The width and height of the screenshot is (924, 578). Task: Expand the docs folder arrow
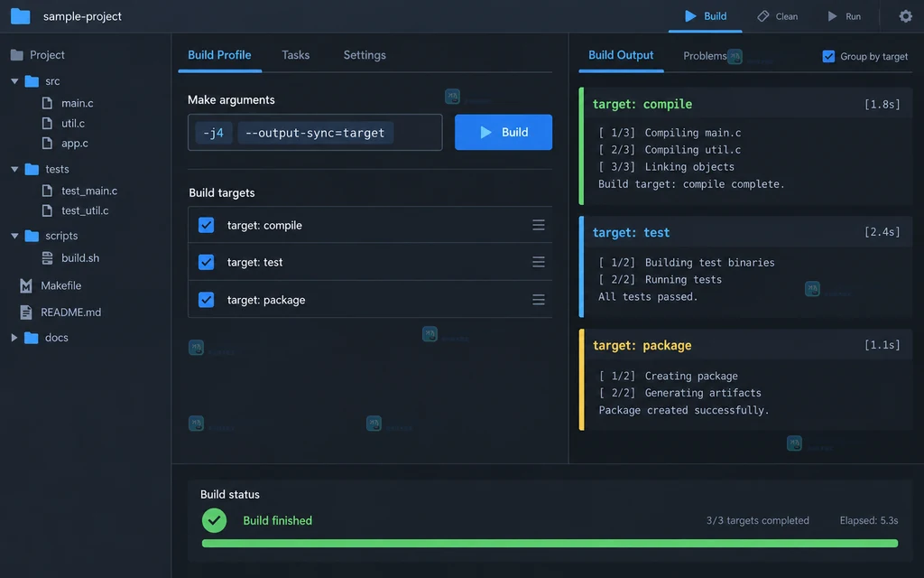[x=14, y=338]
